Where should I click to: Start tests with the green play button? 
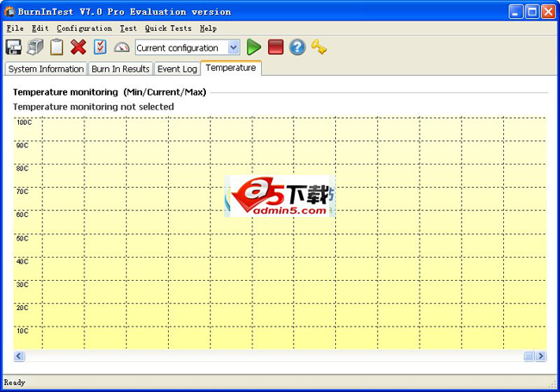253,47
